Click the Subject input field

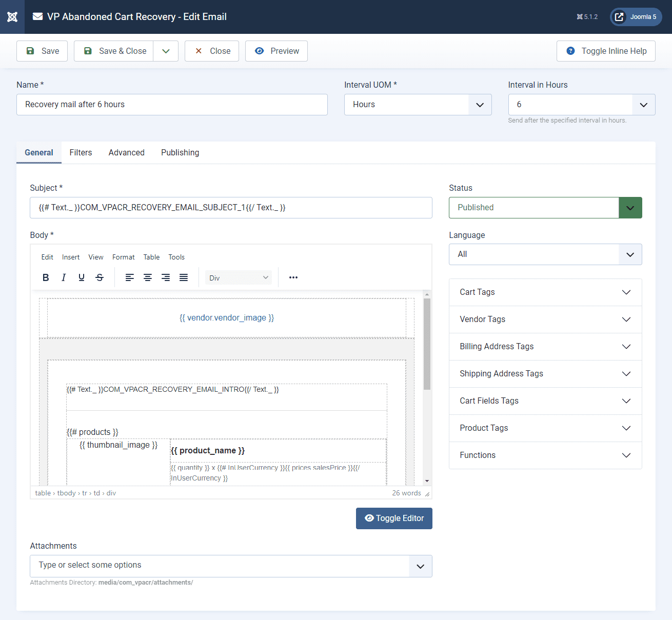pos(231,208)
